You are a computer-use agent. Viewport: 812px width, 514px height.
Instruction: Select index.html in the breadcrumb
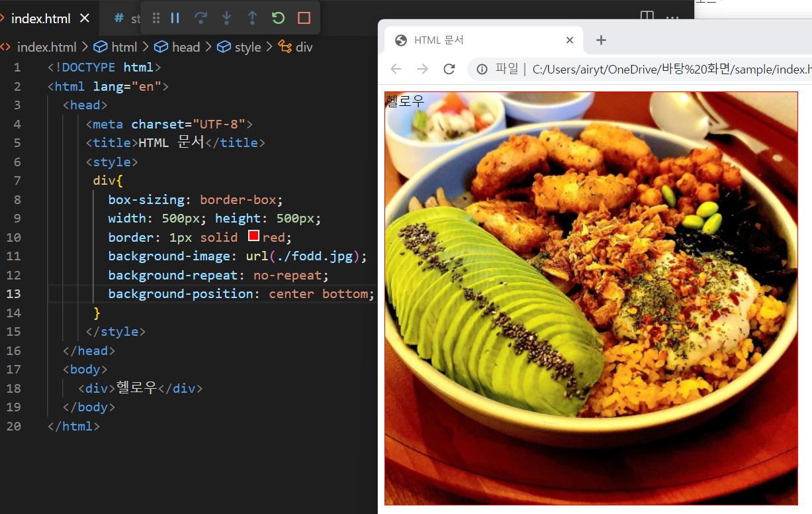(x=46, y=47)
